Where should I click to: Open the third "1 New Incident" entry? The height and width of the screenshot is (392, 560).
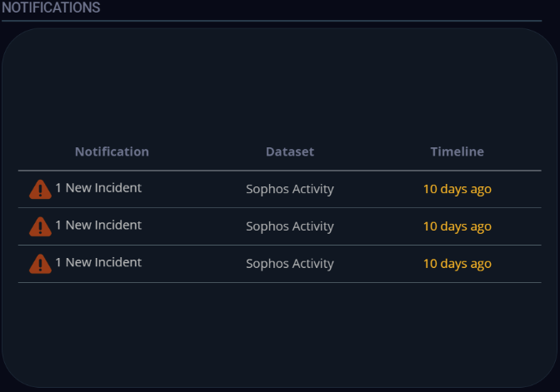pos(98,263)
